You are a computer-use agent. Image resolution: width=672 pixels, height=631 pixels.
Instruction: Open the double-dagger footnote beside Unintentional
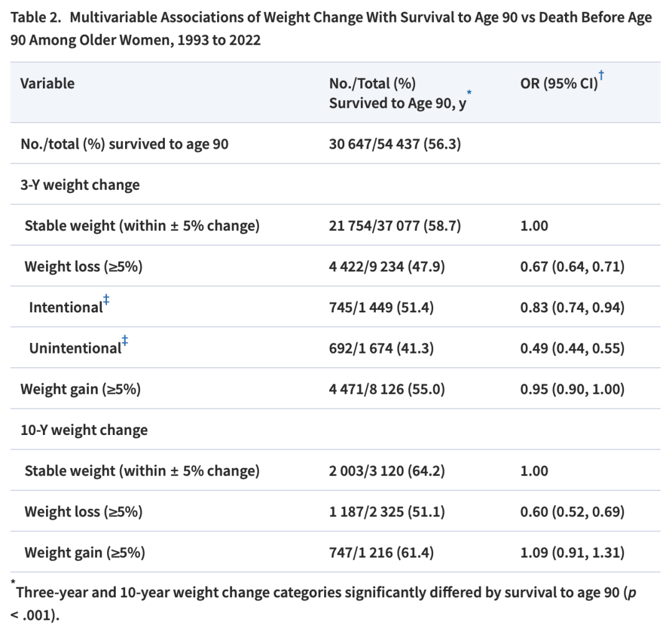click(126, 342)
